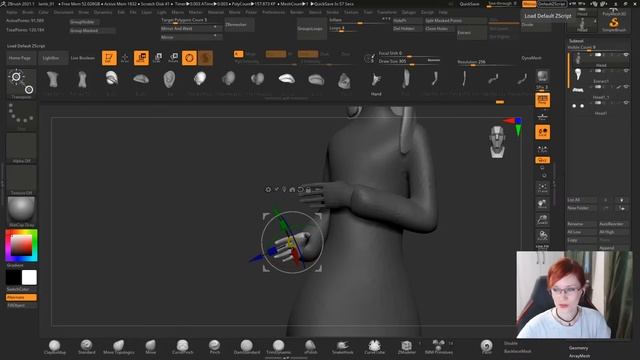Open the Transform menu
This screenshot has height=360, width=640.
point(387,12)
